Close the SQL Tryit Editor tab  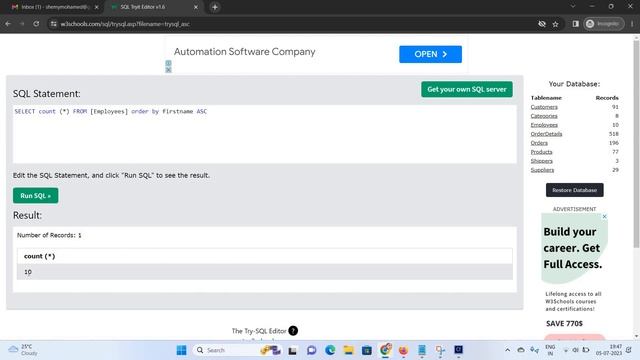pos(196,7)
